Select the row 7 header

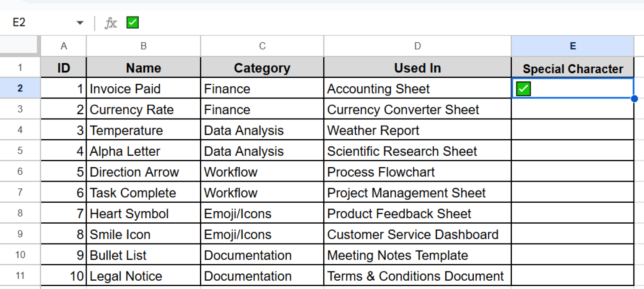click(x=20, y=193)
